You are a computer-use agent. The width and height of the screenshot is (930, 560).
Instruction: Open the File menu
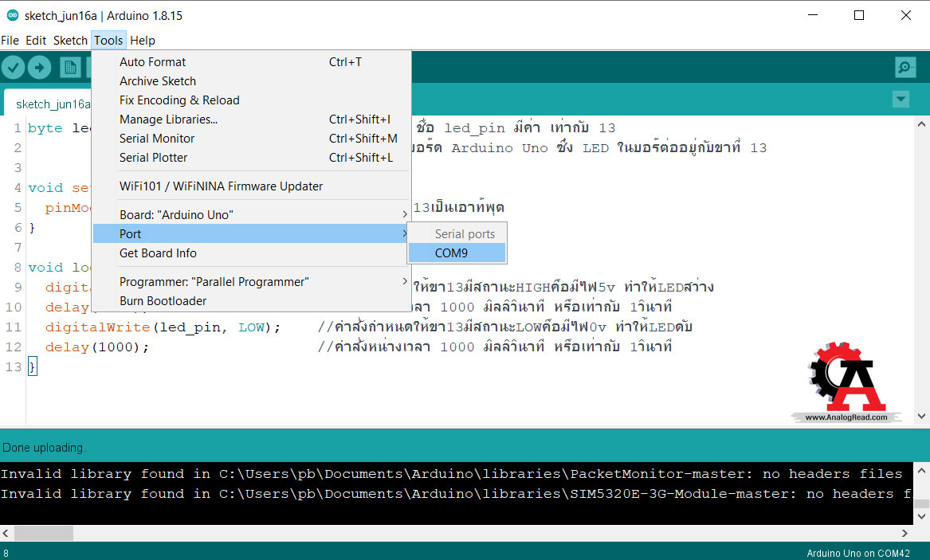[10, 41]
